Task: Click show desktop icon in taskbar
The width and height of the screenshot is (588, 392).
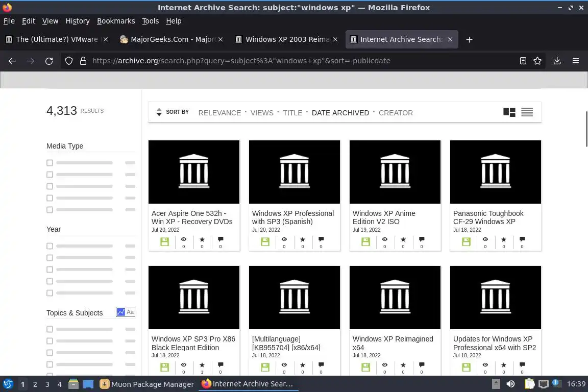Action: pos(88,384)
